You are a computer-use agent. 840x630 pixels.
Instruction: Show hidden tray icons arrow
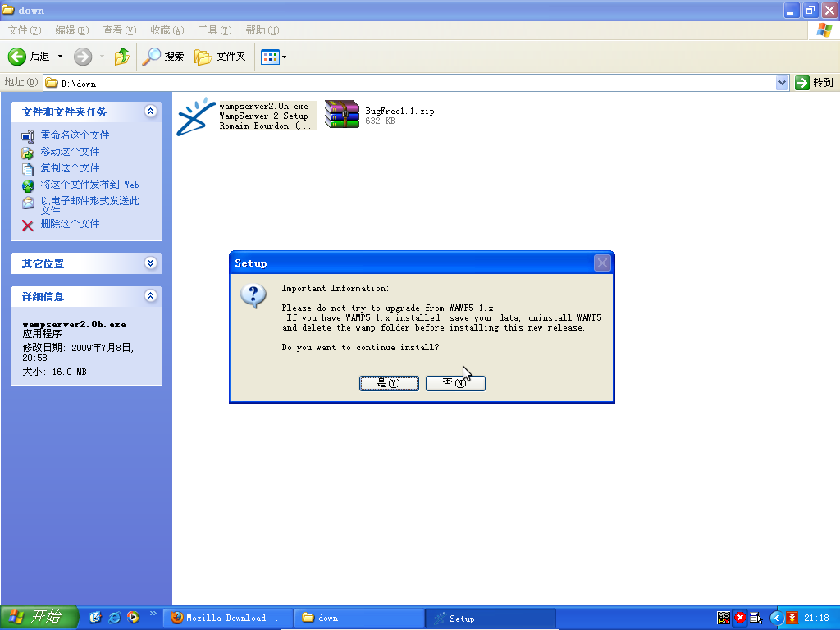[776, 619]
